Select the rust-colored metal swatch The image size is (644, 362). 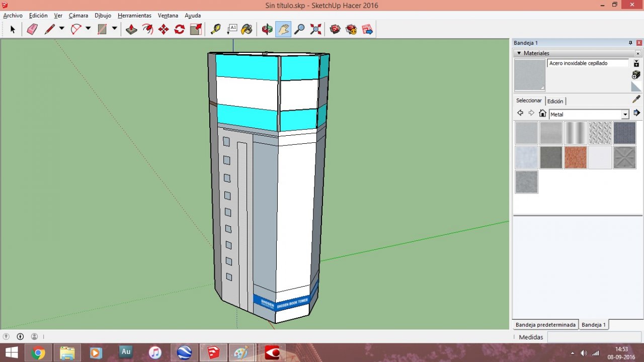576,157
